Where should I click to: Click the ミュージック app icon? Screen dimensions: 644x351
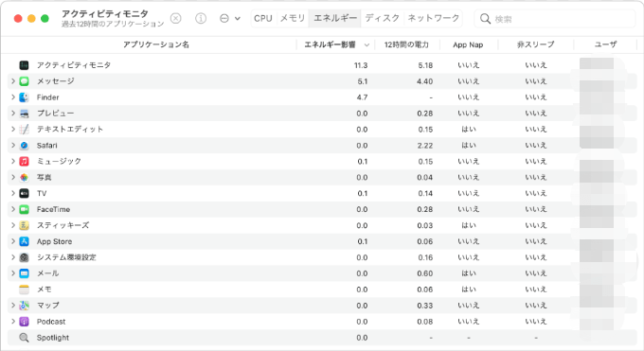coord(25,162)
